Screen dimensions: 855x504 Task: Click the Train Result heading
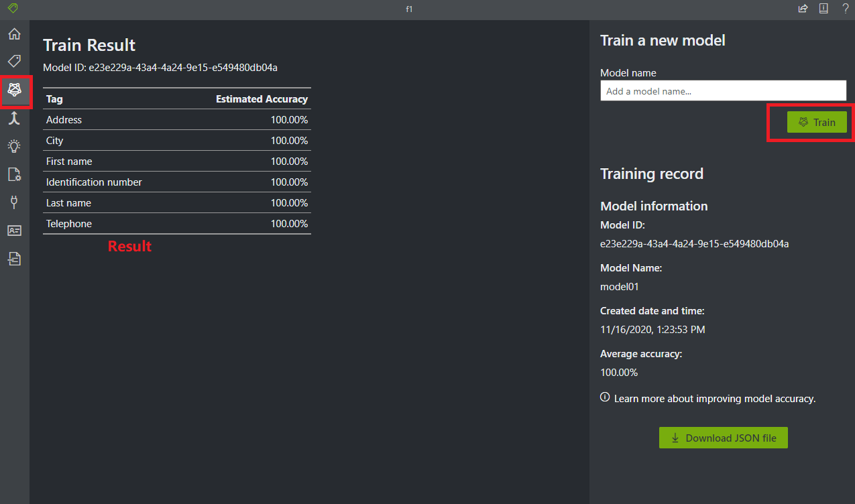(89, 45)
